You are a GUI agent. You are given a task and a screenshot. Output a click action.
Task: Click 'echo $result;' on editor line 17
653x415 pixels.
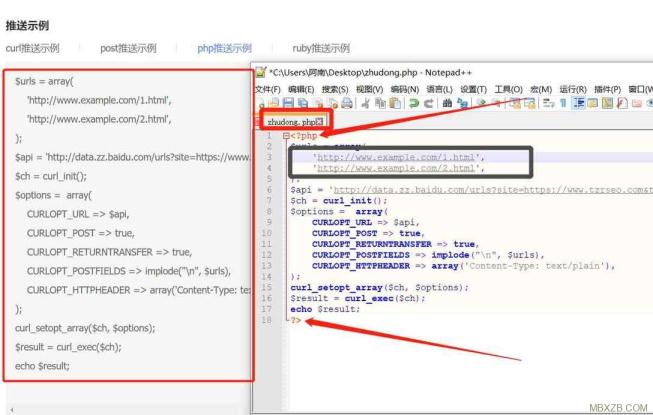coord(325,309)
